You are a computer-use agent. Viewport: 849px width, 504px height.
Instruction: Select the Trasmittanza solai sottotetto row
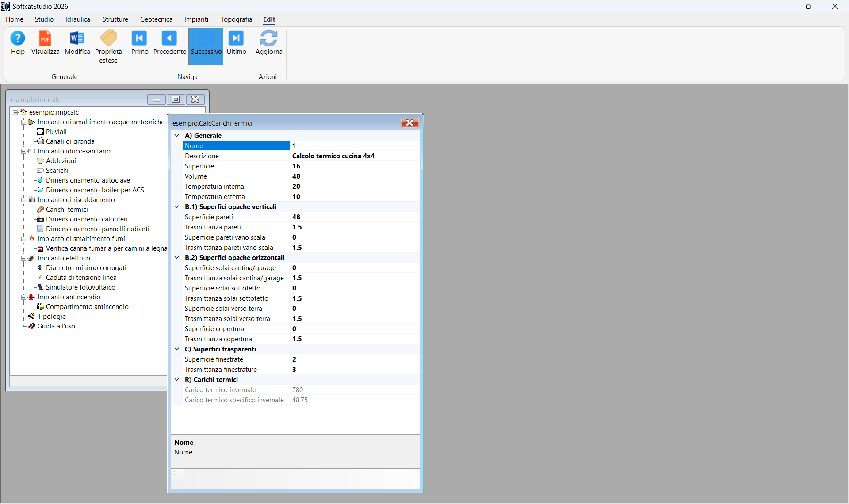coord(301,298)
